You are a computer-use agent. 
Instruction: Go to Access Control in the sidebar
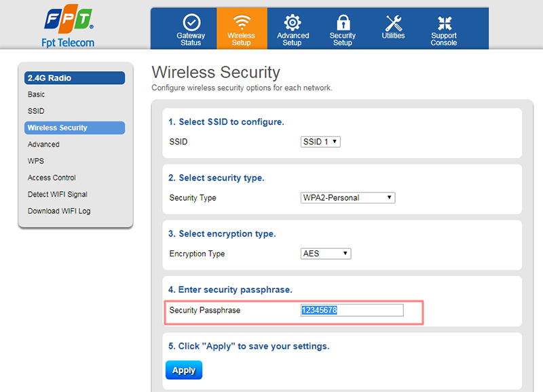(x=52, y=178)
